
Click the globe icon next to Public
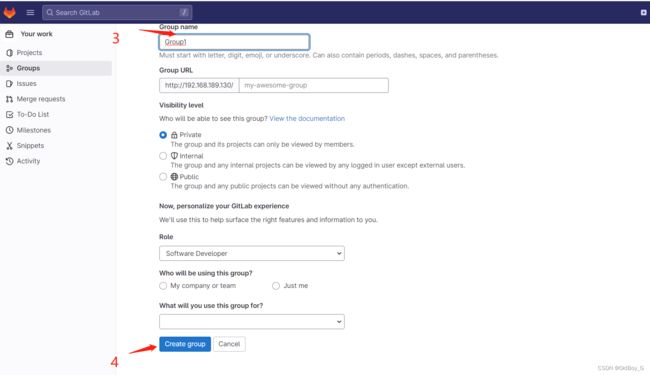174,177
